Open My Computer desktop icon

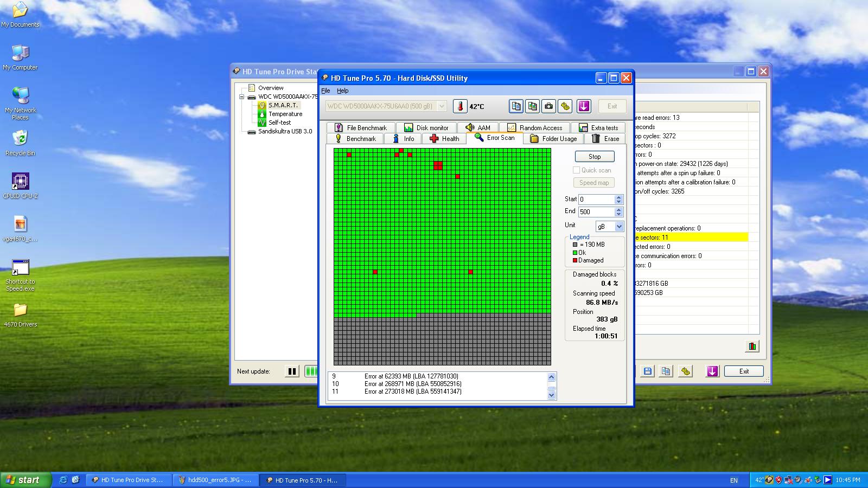[20, 57]
